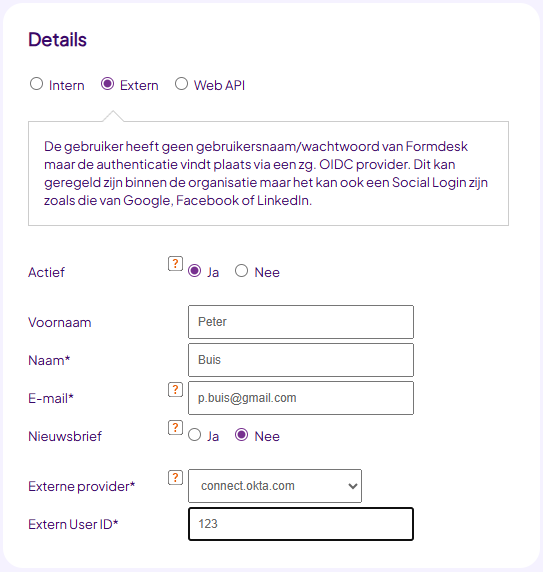Set Actief to Nee
543x572 pixels.
(241, 271)
